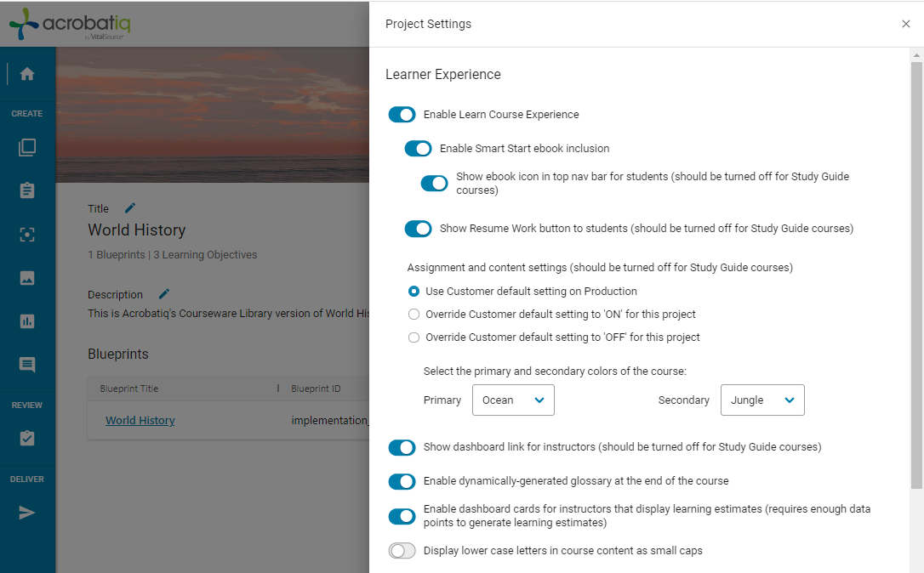Select Override Customer default setting to 'ON'

pyautogui.click(x=414, y=315)
